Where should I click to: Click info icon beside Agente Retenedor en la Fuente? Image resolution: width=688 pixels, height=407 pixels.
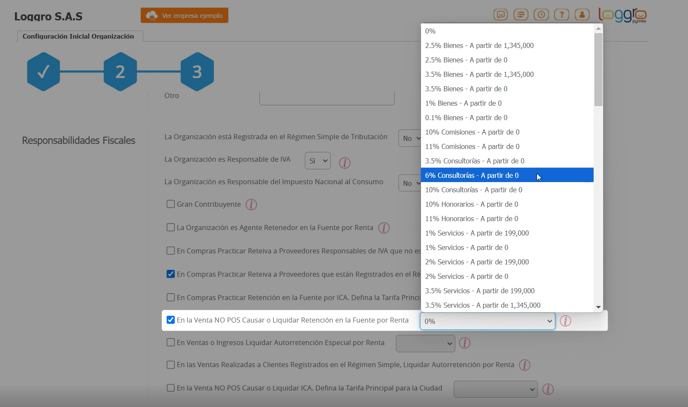pyautogui.click(x=383, y=228)
